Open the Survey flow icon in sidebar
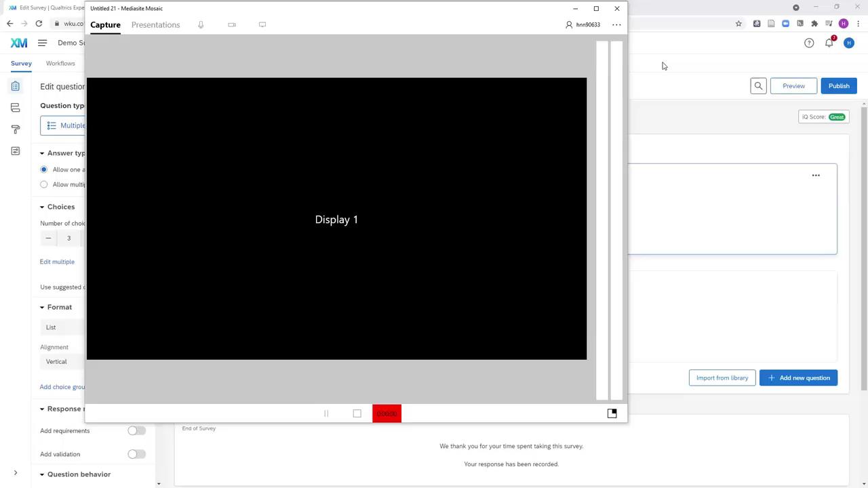This screenshot has height=488, width=868. pyautogui.click(x=15, y=108)
